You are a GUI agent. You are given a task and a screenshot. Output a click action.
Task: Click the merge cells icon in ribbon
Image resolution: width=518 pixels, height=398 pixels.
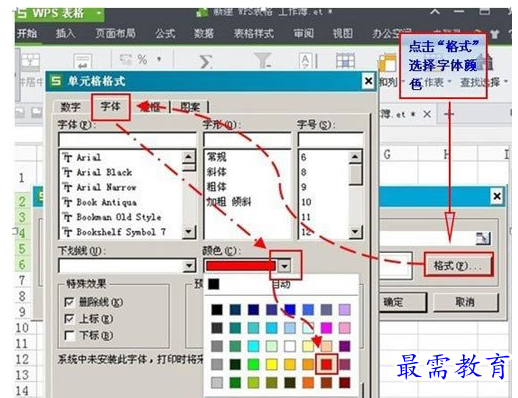pos(30,62)
